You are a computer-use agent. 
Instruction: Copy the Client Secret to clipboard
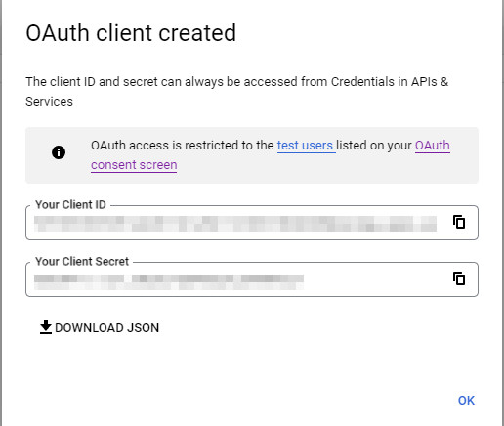459,278
